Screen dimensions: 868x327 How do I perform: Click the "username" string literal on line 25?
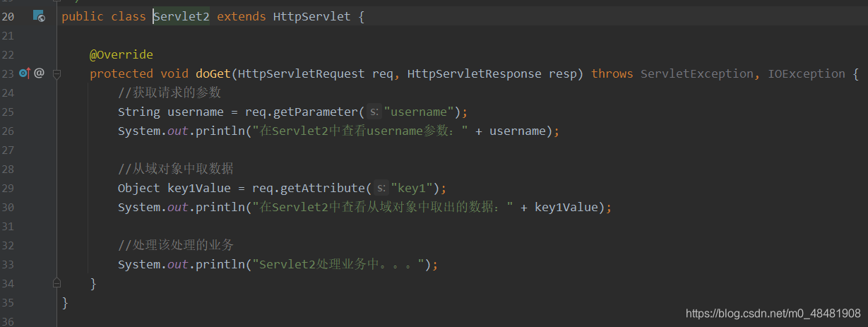click(x=418, y=112)
